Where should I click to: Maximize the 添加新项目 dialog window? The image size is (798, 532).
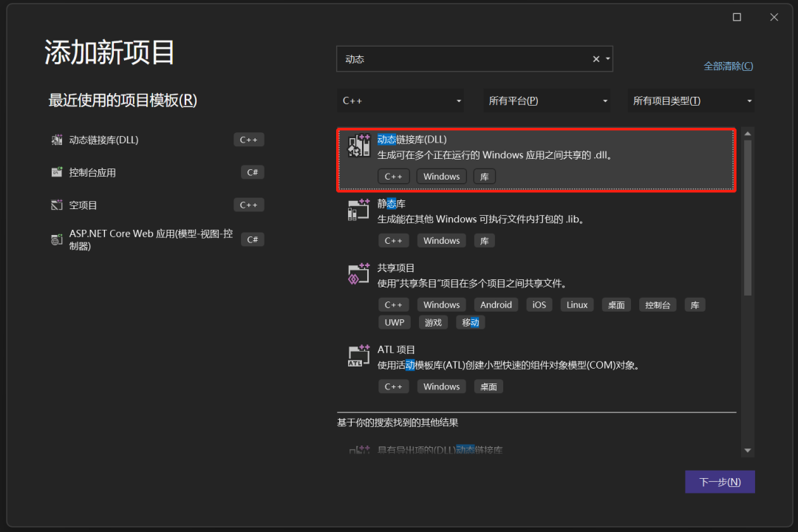[737, 17]
